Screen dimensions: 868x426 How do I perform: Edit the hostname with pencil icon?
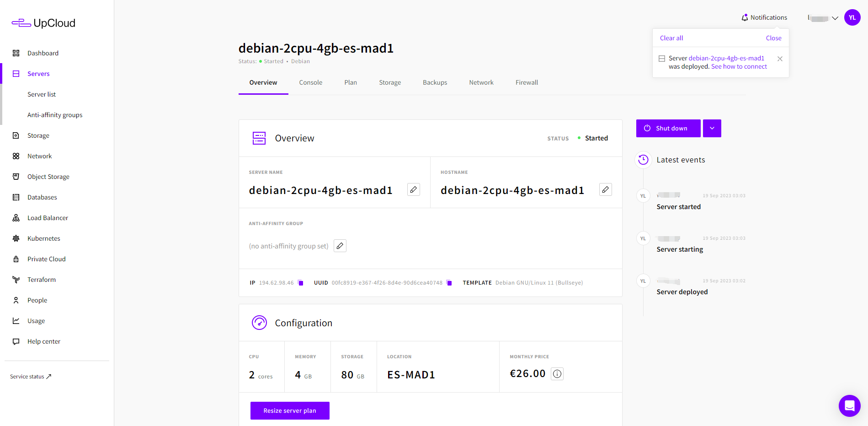pyautogui.click(x=606, y=189)
